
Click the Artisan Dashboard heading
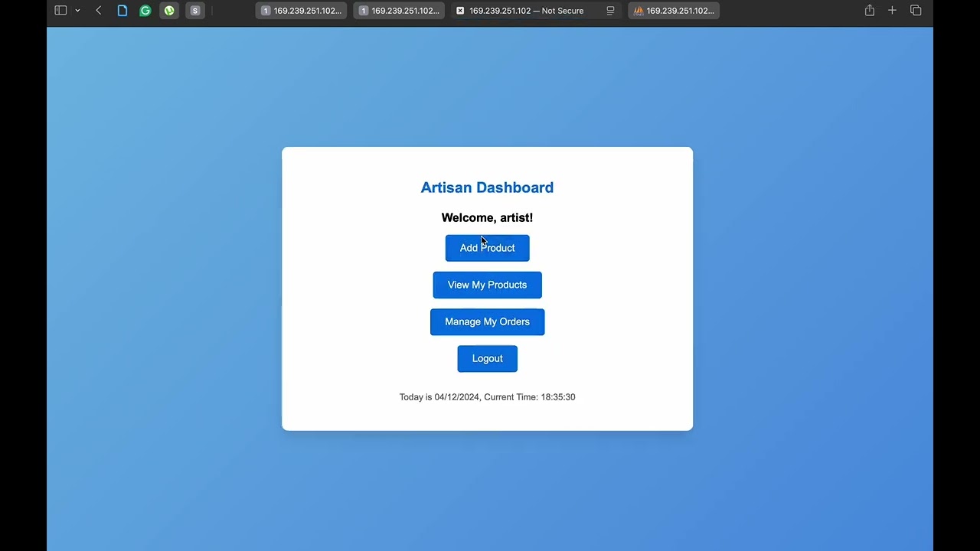[x=487, y=187]
